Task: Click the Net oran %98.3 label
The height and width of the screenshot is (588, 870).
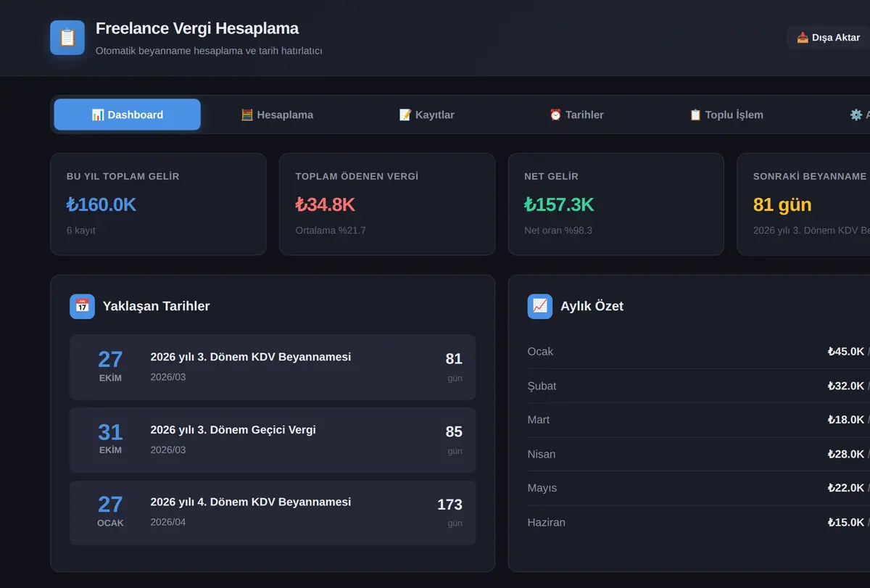Action: click(x=558, y=231)
